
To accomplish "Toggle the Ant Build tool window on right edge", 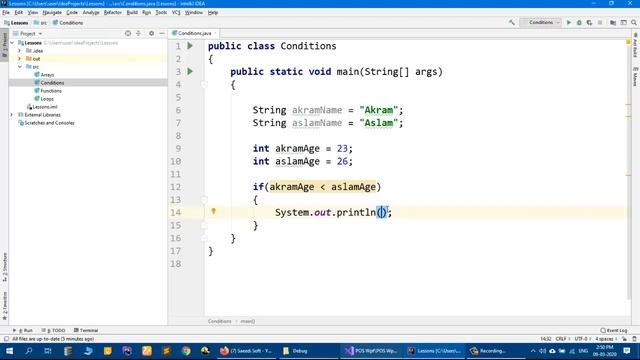I will [x=636, y=46].
